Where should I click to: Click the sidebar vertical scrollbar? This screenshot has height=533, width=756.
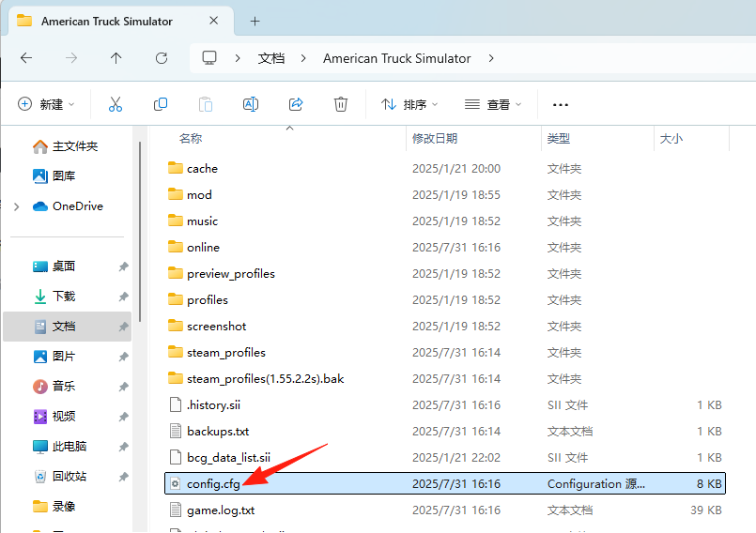point(140,232)
